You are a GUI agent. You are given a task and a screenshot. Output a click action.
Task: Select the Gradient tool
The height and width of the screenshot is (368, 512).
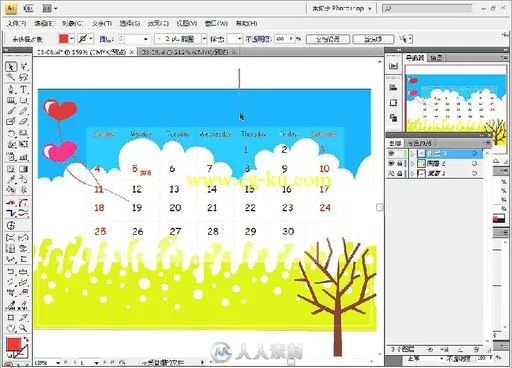(24, 169)
